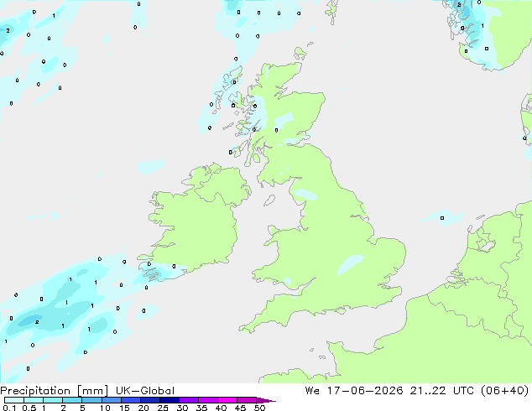Choose the 30–35 mm purple legend segment
The height and width of the screenshot is (411, 532).
click(188, 400)
